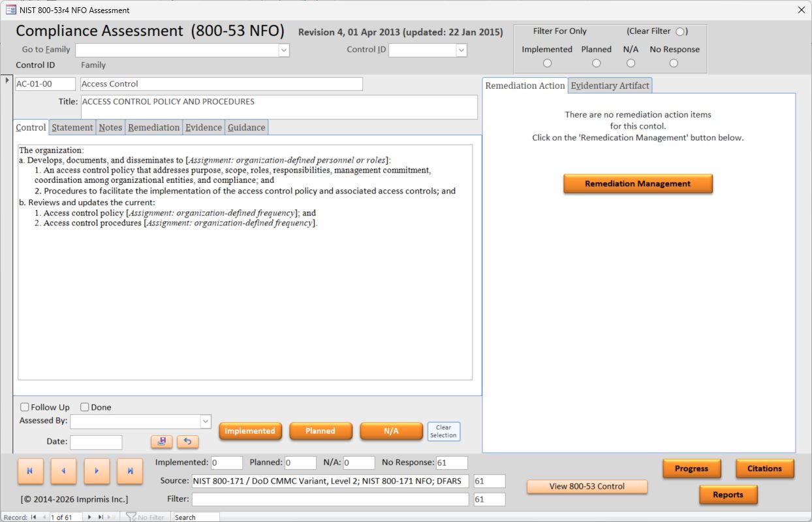Image resolution: width=812 pixels, height=522 pixels.
Task: Open the Guidance tab
Action: pos(247,127)
